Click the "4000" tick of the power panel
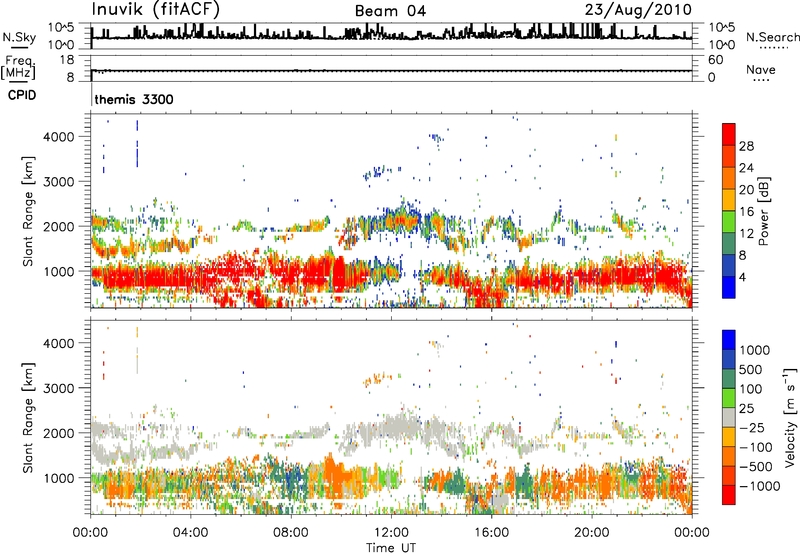Image resolution: width=800 pixels, height=554 pixels. (x=59, y=137)
